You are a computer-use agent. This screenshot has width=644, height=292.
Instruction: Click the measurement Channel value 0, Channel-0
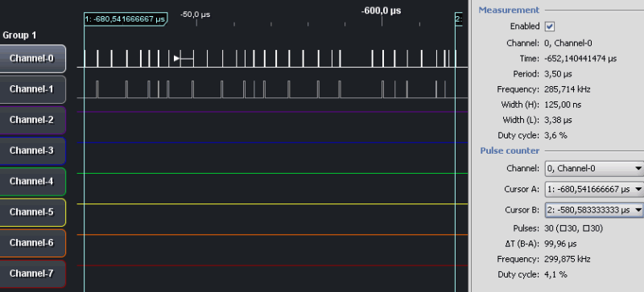tap(568, 43)
